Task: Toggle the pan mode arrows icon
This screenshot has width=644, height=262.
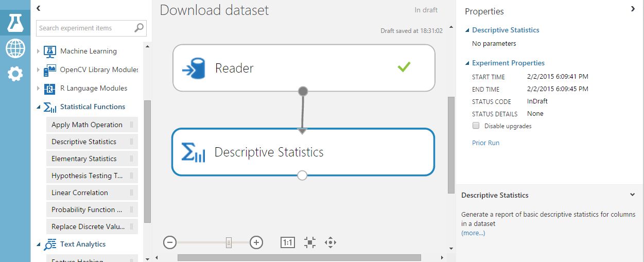Action: coord(330,242)
